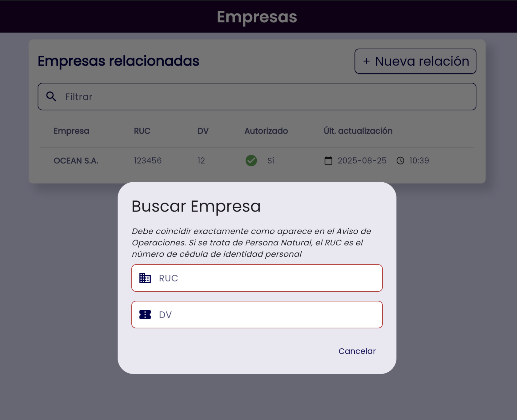This screenshot has width=517, height=420.
Task: Click the green authorized check icon
Action: pos(251,161)
